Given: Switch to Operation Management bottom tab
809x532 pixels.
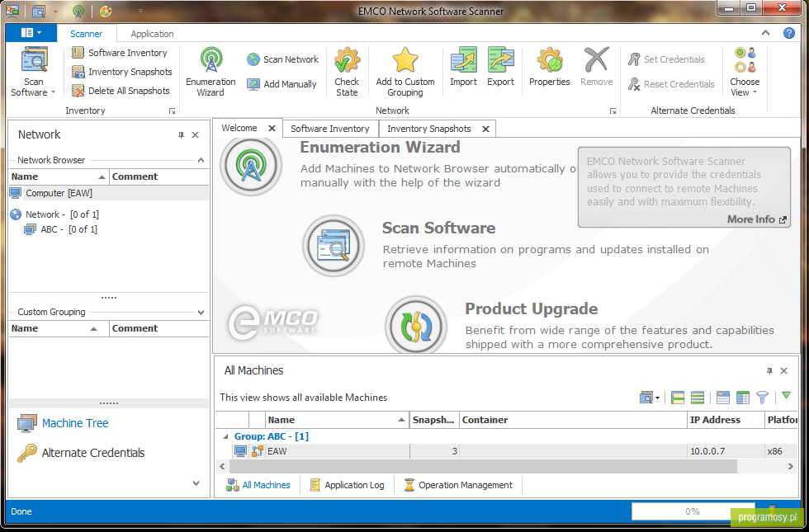Looking at the screenshot, I should 458,485.
